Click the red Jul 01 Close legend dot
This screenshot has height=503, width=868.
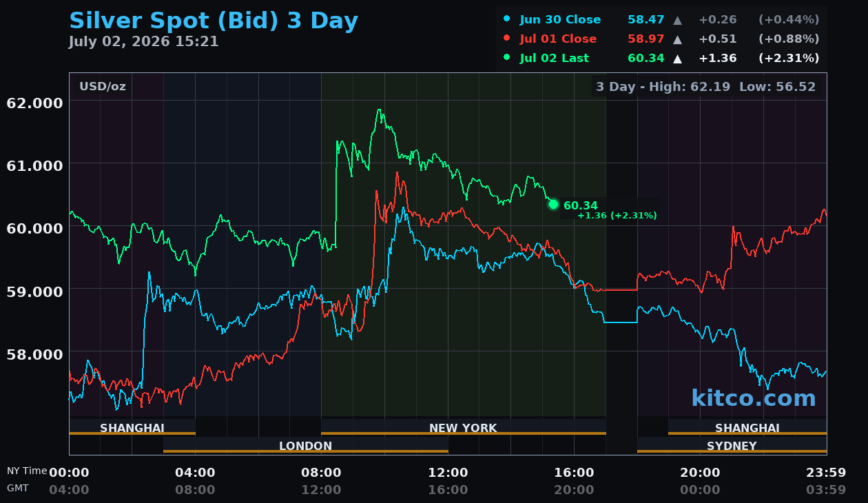507,38
